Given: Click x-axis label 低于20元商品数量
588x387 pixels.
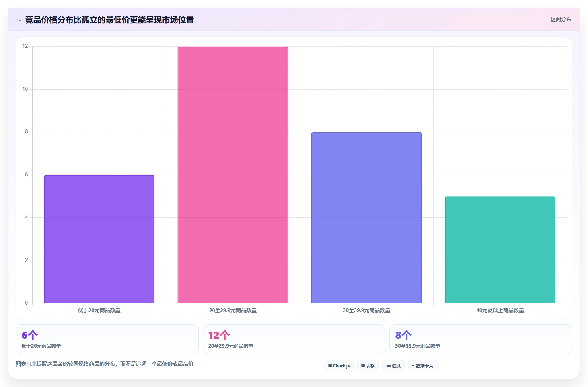Looking at the screenshot, I should [x=99, y=310].
